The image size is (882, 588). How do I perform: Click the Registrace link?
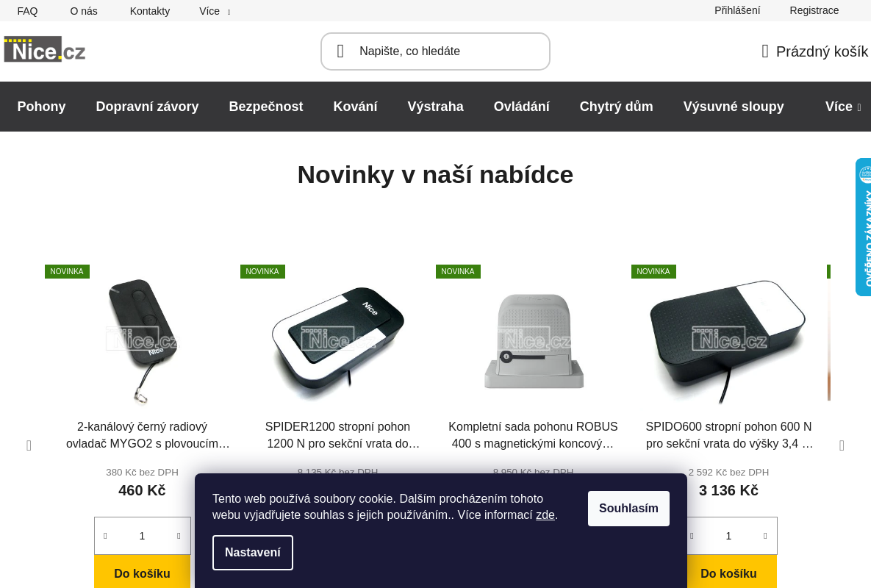tap(814, 10)
